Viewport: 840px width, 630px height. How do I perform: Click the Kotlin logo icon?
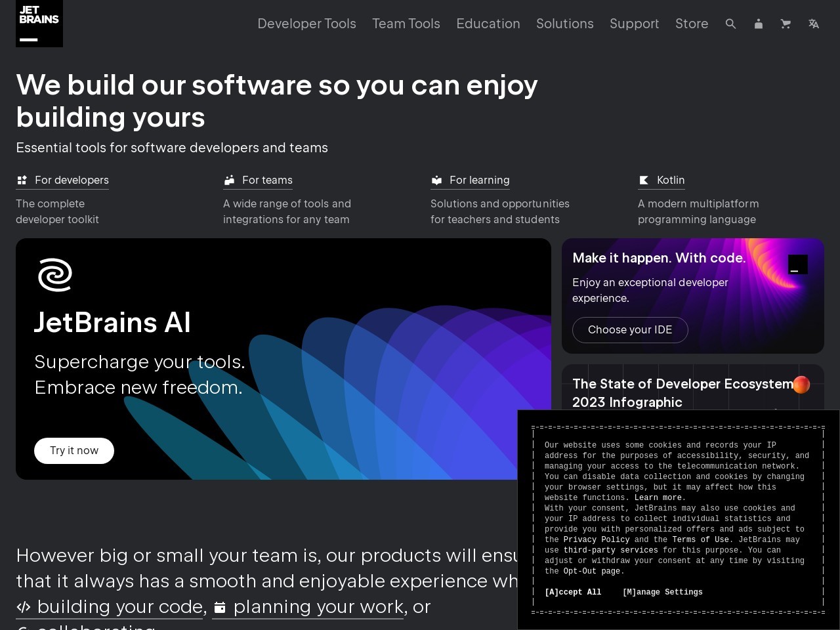[x=644, y=180]
